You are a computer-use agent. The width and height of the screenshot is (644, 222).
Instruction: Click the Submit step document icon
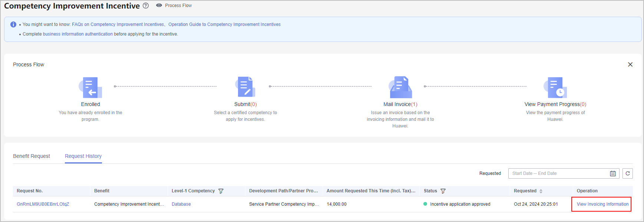click(x=245, y=87)
